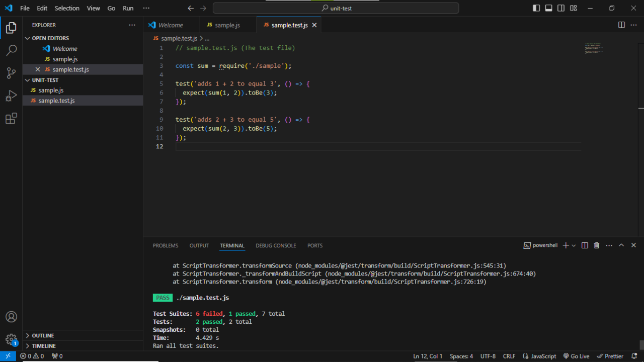This screenshot has height=362, width=644.
Task: Close the sample.test.js editor tab
Action: coord(314,25)
